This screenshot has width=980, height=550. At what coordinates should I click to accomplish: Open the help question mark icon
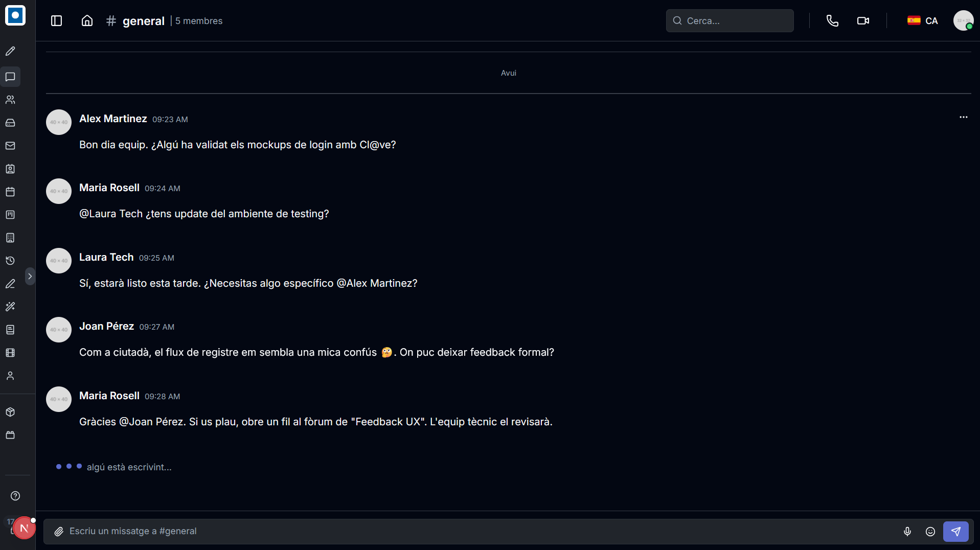pyautogui.click(x=15, y=496)
